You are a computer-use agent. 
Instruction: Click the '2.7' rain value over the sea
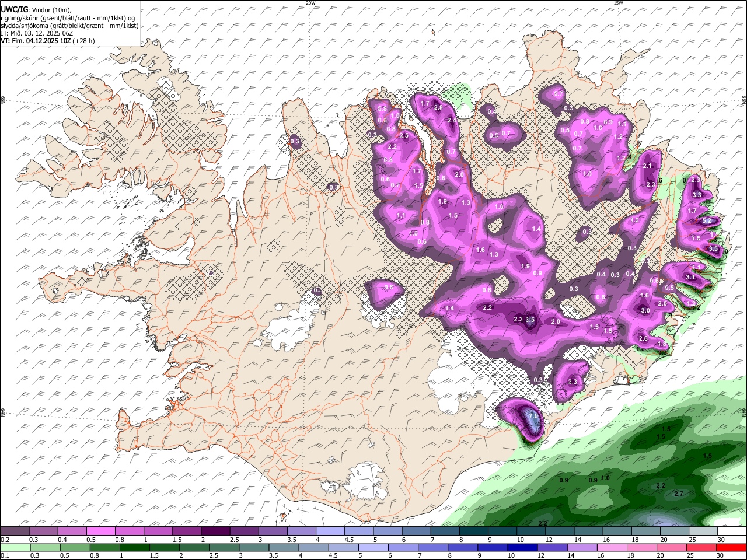click(679, 494)
